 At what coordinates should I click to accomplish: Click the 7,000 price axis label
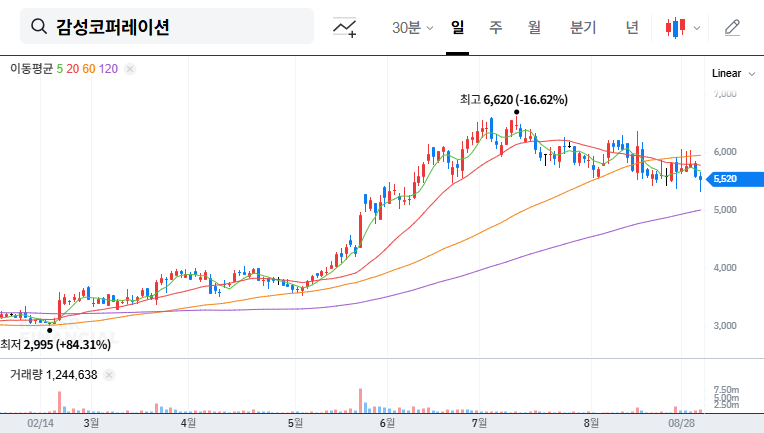[x=725, y=94]
